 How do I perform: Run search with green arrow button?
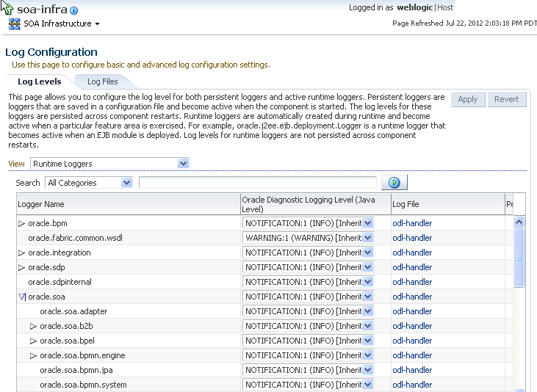pyautogui.click(x=394, y=183)
